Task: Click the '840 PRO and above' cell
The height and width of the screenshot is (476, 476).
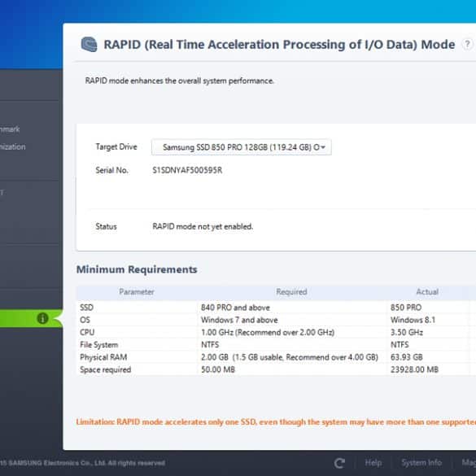Action: [x=235, y=308]
